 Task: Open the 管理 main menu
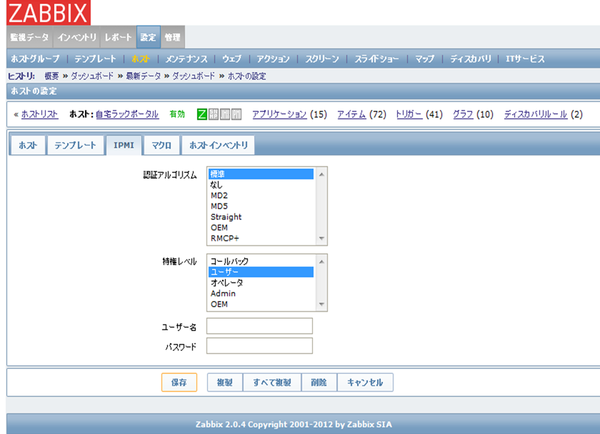tap(173, 37)
